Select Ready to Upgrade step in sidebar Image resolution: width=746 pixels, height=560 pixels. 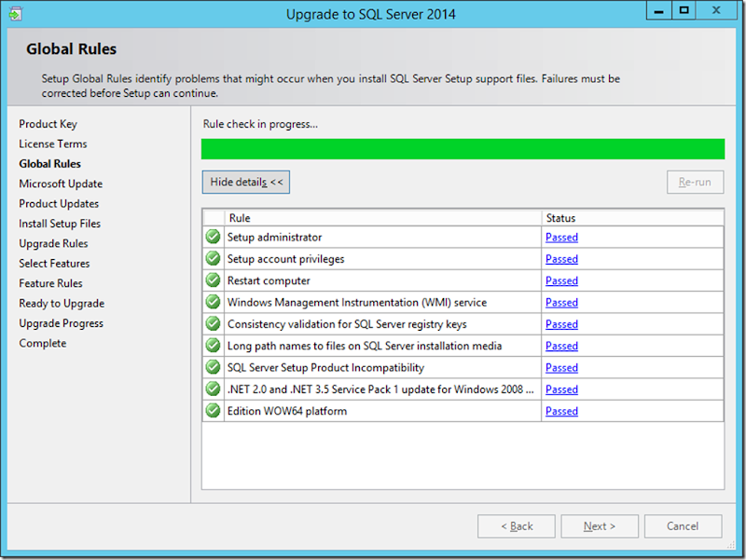tap(62, 303)
